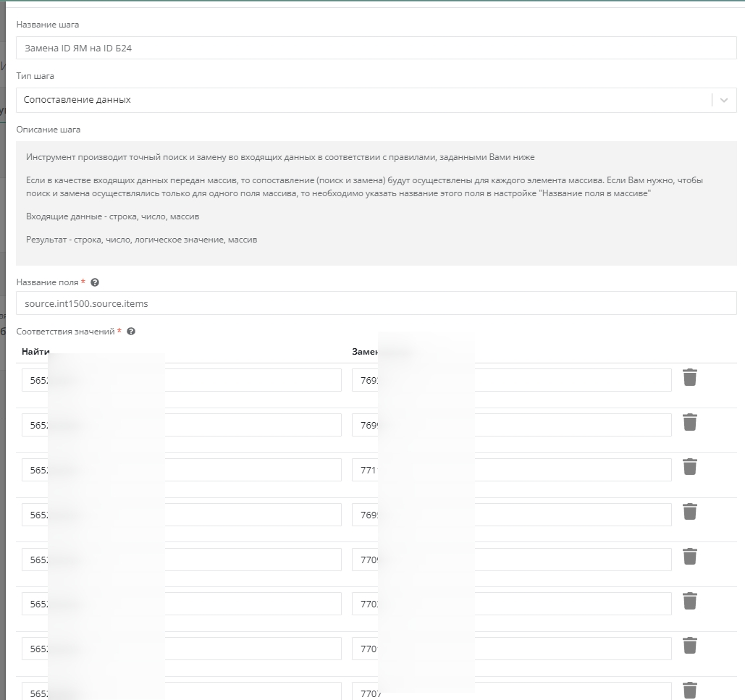
Task: Click the eighth row replacement value input
Action: coord(511,692)
